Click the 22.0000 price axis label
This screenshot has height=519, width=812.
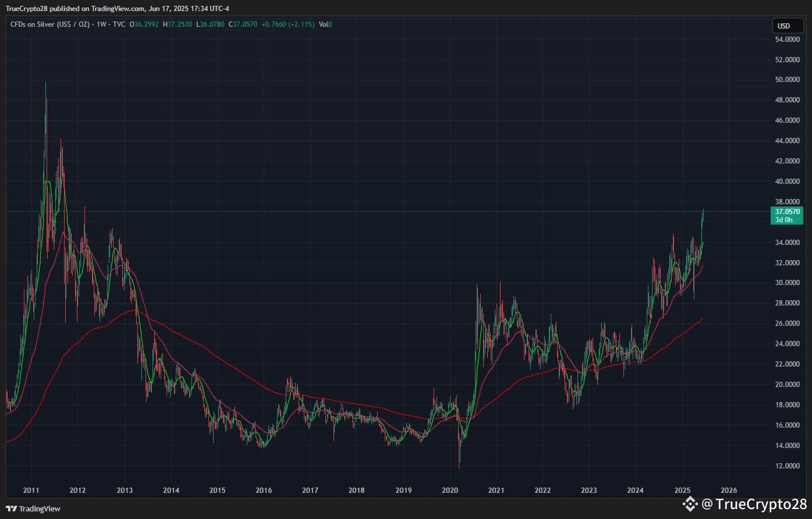(x=786, y=364)
